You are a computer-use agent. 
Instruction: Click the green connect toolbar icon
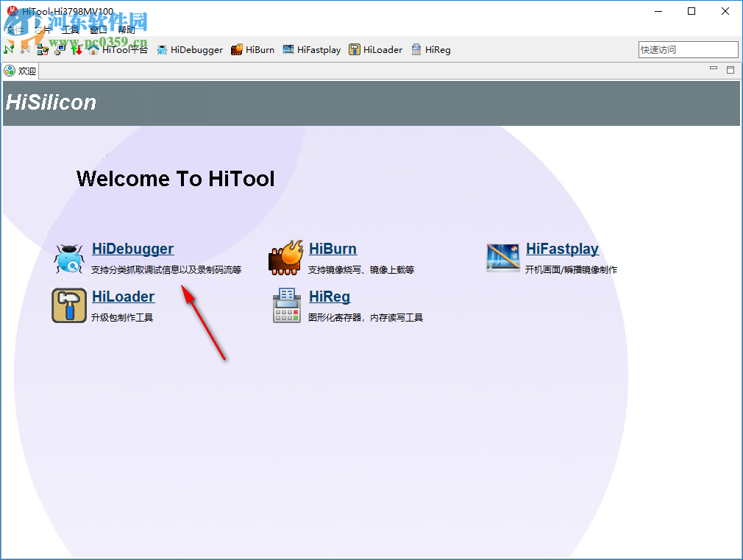9,49
